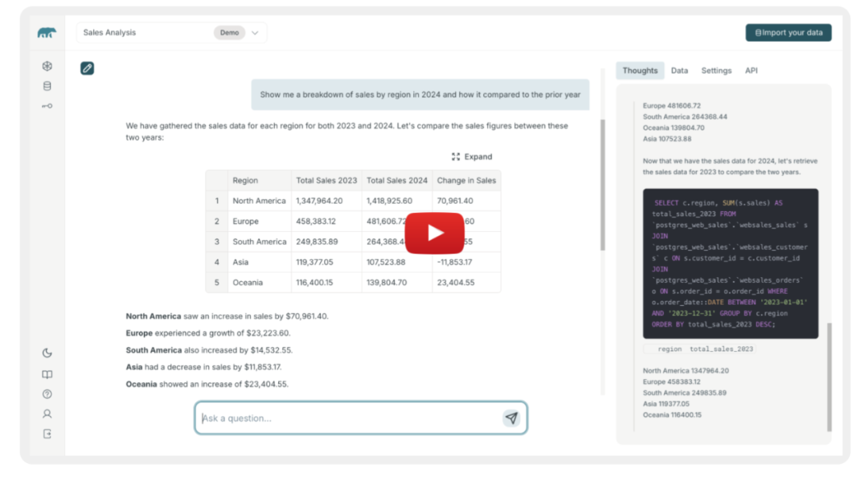Play the video with red play button
This screenshot has height=481, width=868.
coord(435,234)
